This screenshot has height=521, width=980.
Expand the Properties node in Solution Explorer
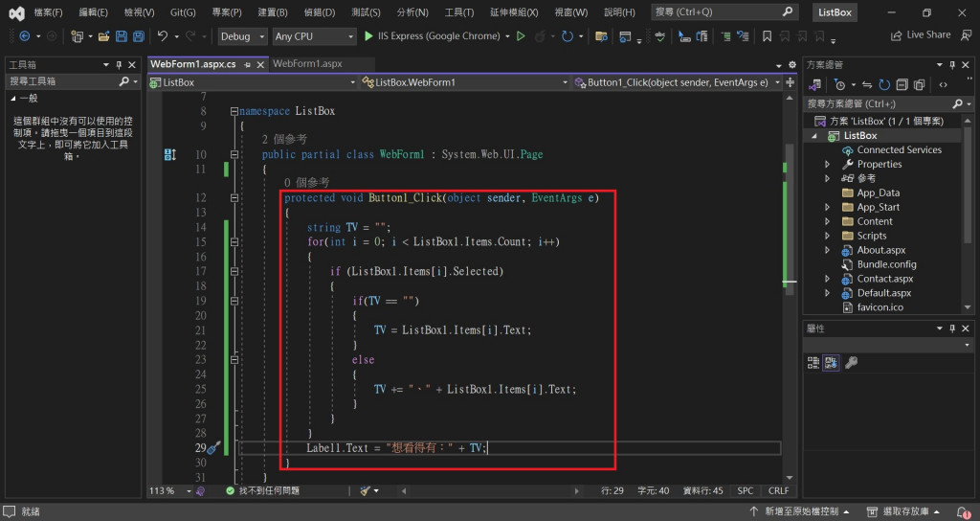[x=827, y=165]
